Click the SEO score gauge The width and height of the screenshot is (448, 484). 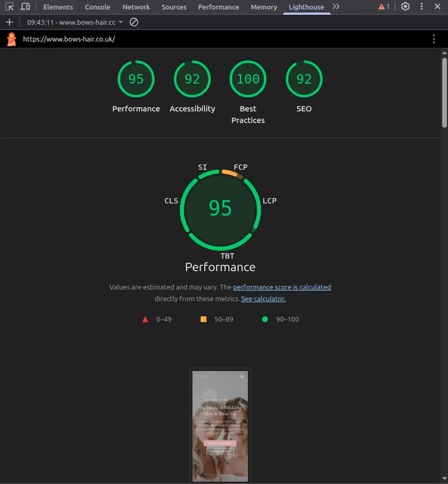tap(304, 79)
